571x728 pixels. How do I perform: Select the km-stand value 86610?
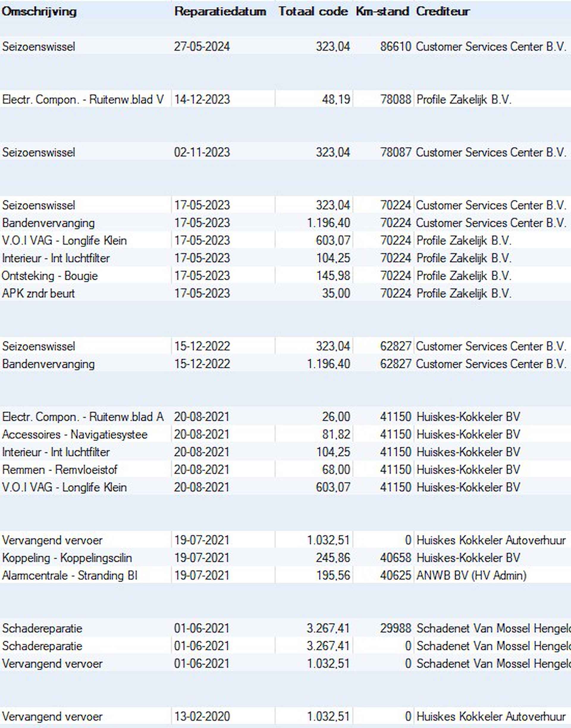coord(396,46)
